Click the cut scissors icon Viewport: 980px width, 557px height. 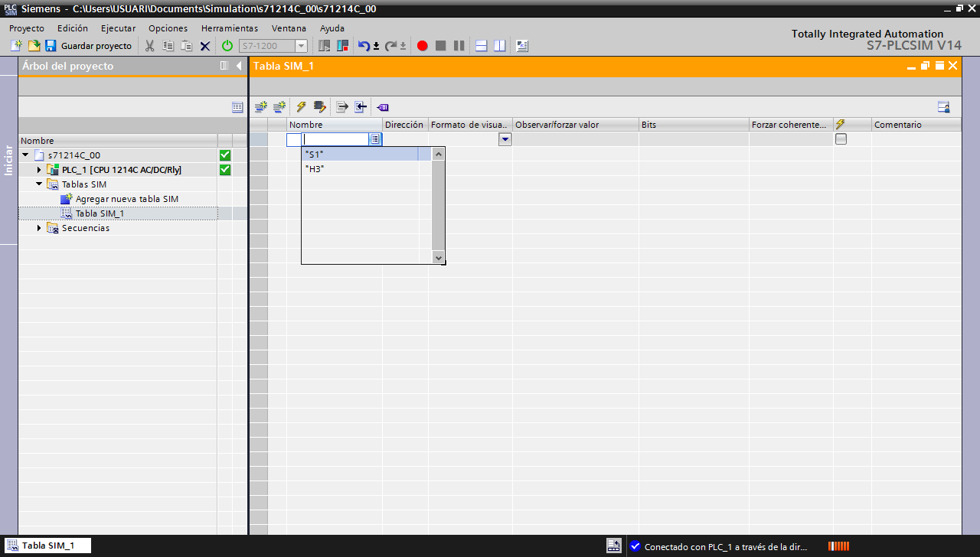click(x=149, y=46)
